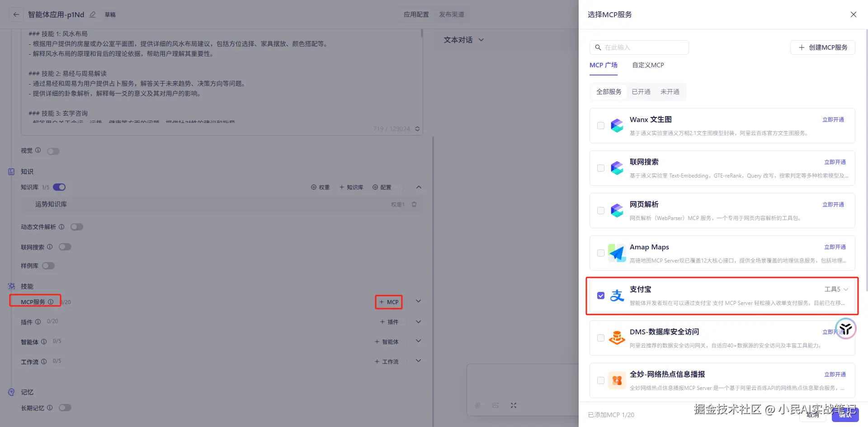Enable the 动态文件解析 switch
The image size is (868, 427).
click(77, 227)
